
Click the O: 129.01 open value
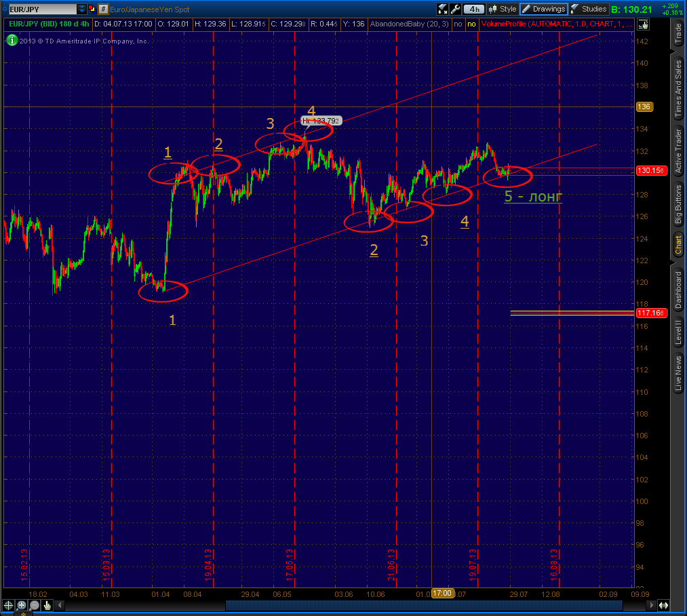pyautogui.click(x=173, y=24)
